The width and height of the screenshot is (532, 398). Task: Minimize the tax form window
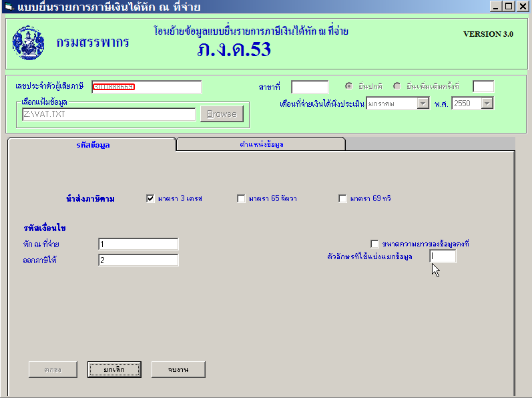(496, 7)
